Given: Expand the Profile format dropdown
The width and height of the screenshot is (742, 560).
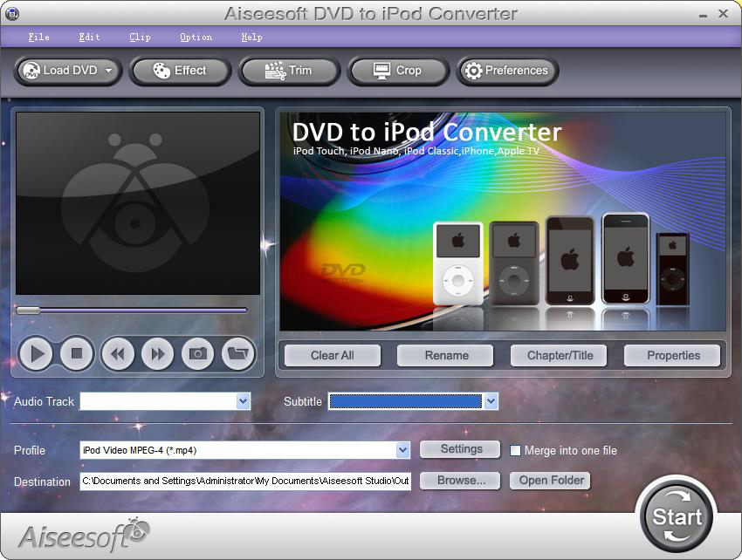Looking at the screenshot, I should (402, 450).
